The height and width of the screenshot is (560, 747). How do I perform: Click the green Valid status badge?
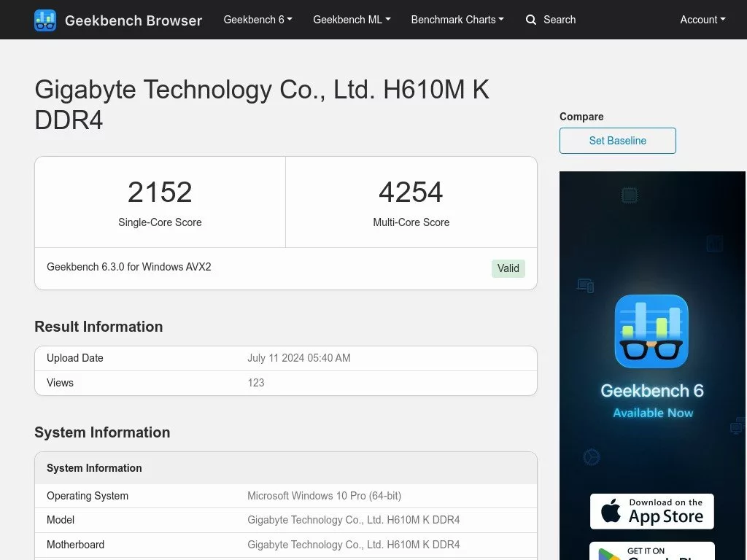(x=508, y=268)
